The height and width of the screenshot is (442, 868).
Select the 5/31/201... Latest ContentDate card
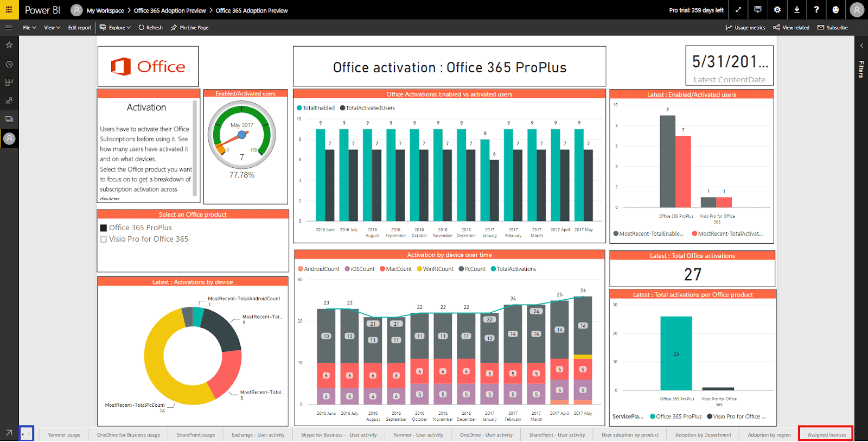pos(730,66)
